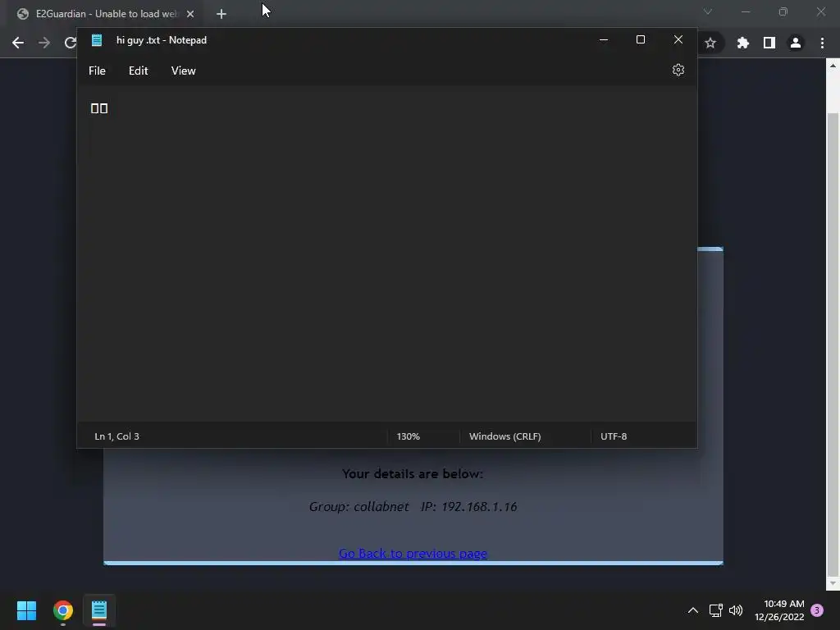
Task: Open network status in system tray
Action: pos(715,610)
